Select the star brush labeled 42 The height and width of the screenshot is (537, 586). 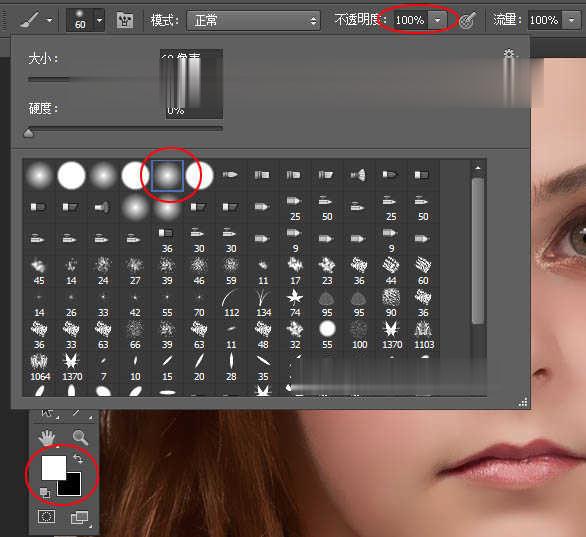[x=135, y=303]
